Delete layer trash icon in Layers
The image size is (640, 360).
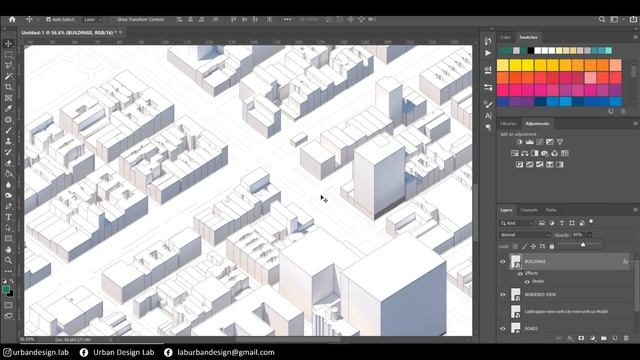pyautogui.click(x=626, y=338)
